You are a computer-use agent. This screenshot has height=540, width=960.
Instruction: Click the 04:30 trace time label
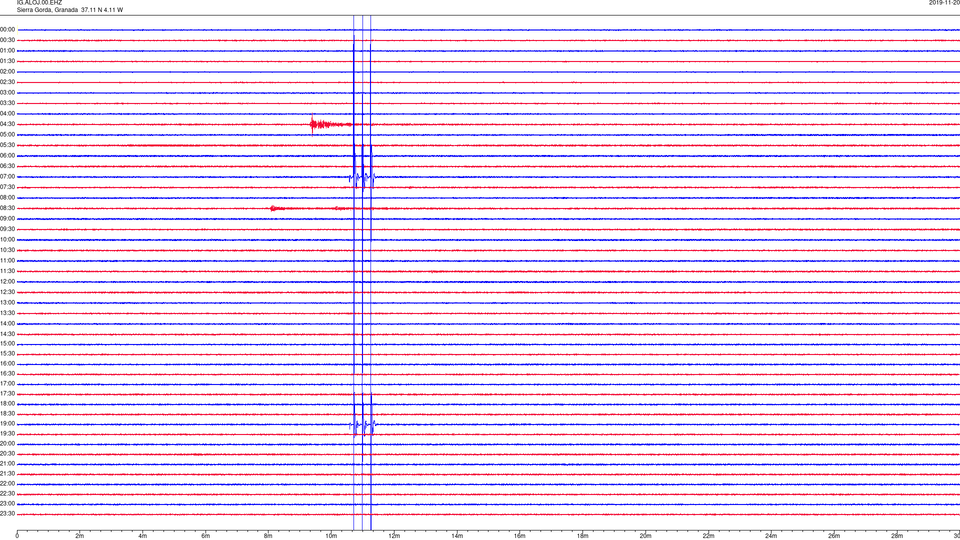click(x=7, y=124)
